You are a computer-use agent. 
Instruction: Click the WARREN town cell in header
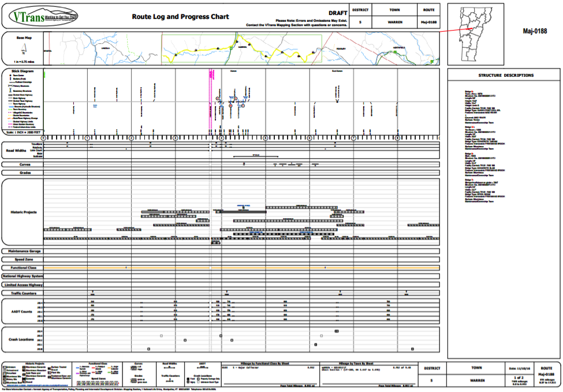tap(394, 23)
